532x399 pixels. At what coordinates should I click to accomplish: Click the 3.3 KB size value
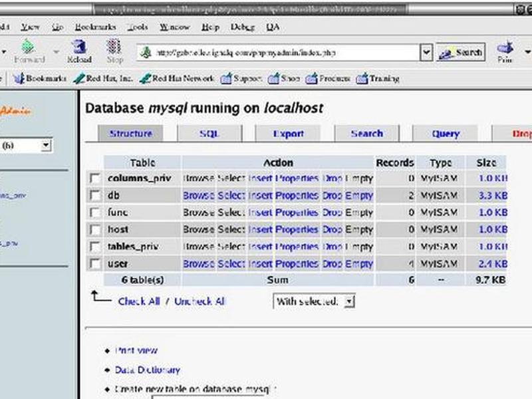tap(493, 196)
